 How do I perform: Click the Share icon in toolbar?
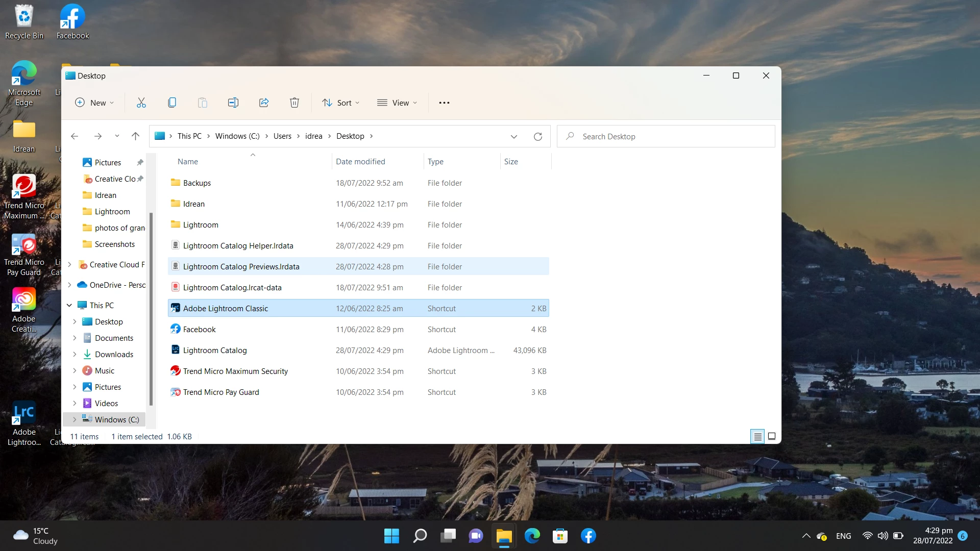[264, 103]
